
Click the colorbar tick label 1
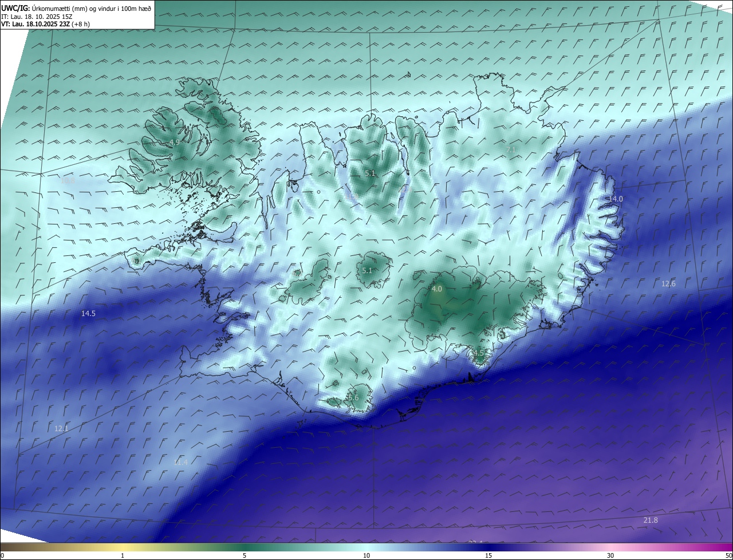coord(123,556)
